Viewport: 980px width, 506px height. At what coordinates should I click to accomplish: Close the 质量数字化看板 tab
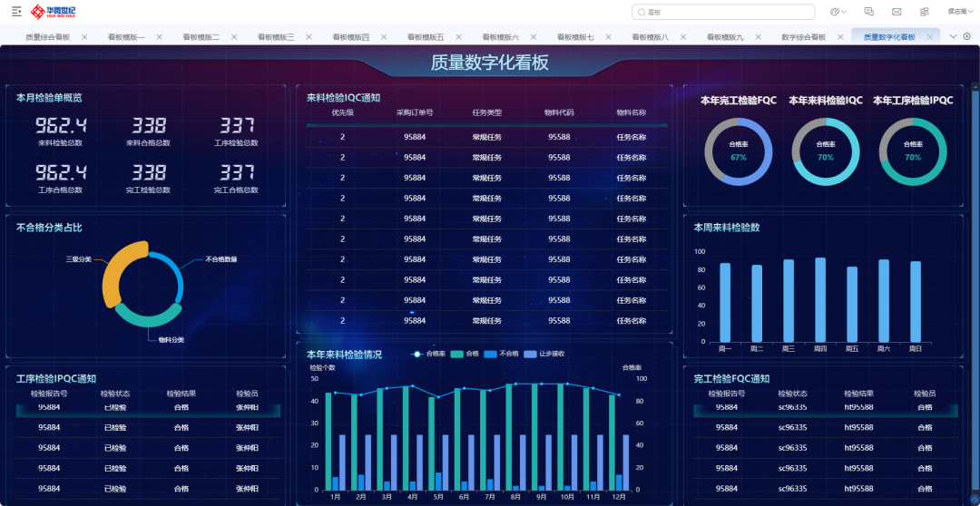(929, 37)
